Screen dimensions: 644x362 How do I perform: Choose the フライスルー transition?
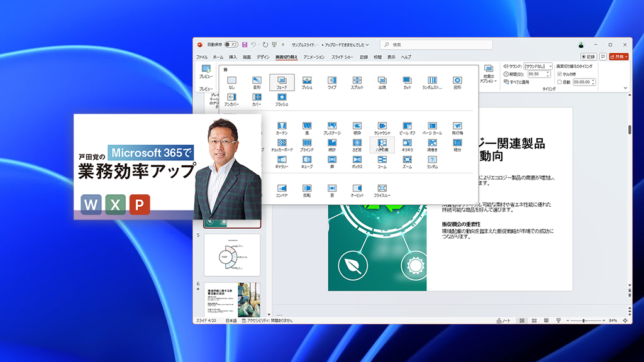[382, 190]
